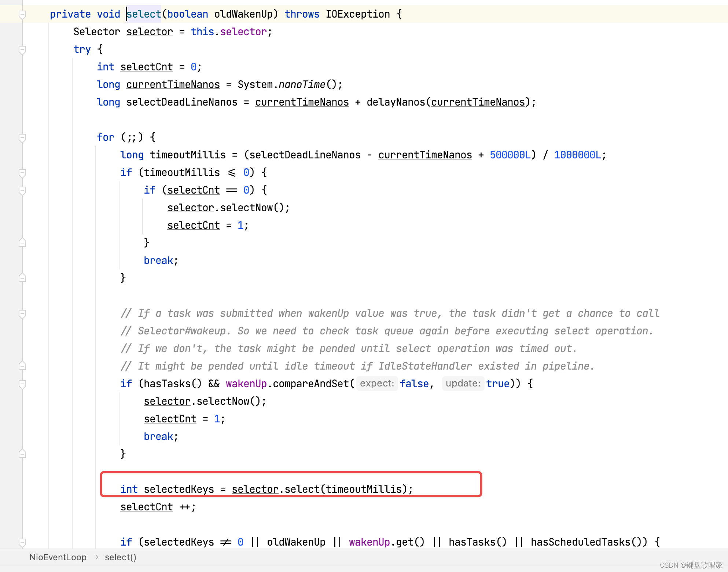Click the 'update:' parameter hint
Screen dimensions: 728x572
click(463, 384)
